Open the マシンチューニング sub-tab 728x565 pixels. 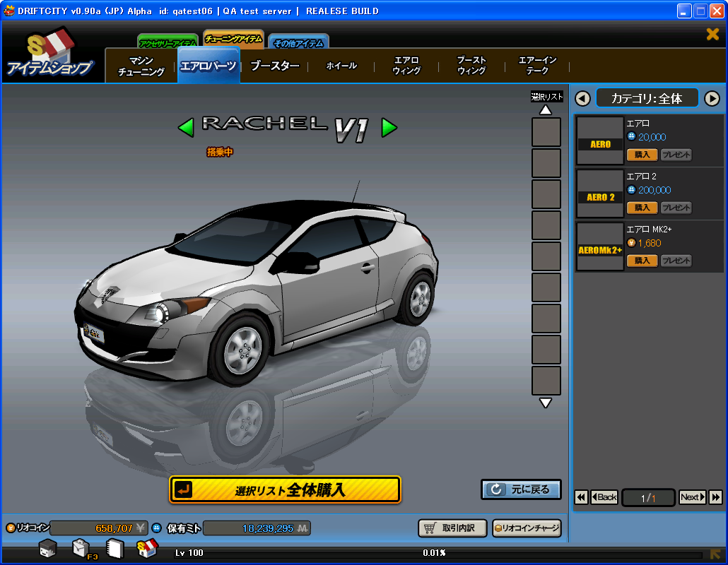click(x=141, y=66)
